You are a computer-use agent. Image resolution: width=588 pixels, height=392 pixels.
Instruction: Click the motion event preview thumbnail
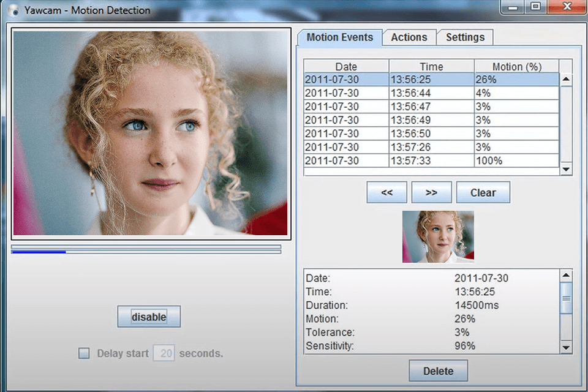tap(437, 237)
